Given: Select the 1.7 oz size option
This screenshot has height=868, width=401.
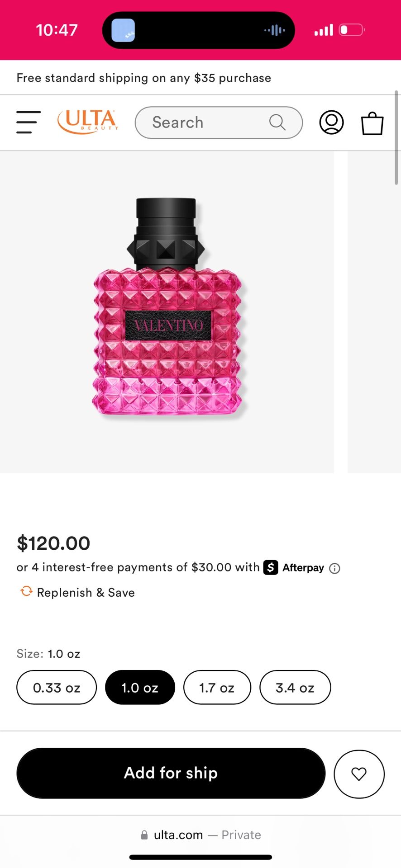Looking at the screenshot, I should [217, 687].
